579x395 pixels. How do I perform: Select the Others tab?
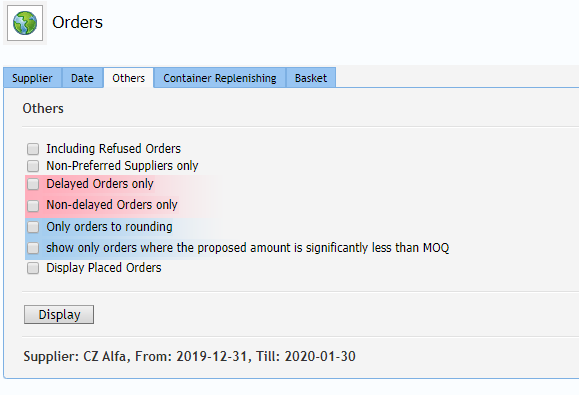pyautogui.click(x=129, y=78)
